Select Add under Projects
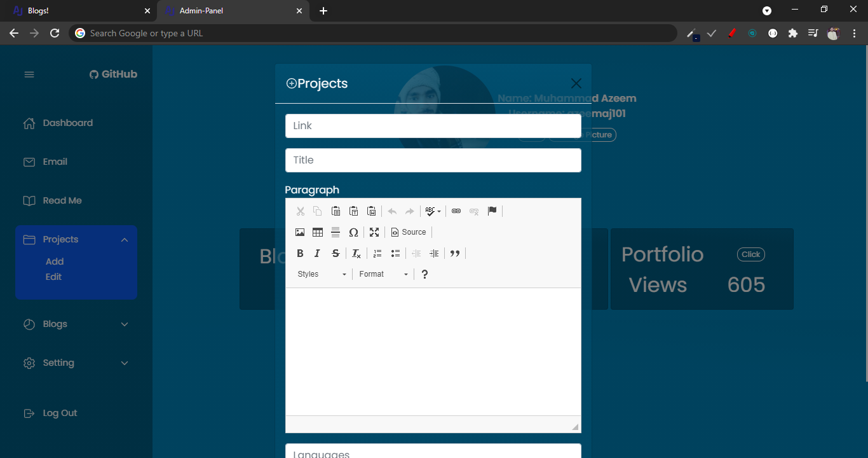Image resolution: width=868 pixels, height=458 pixels. (55, 261)
